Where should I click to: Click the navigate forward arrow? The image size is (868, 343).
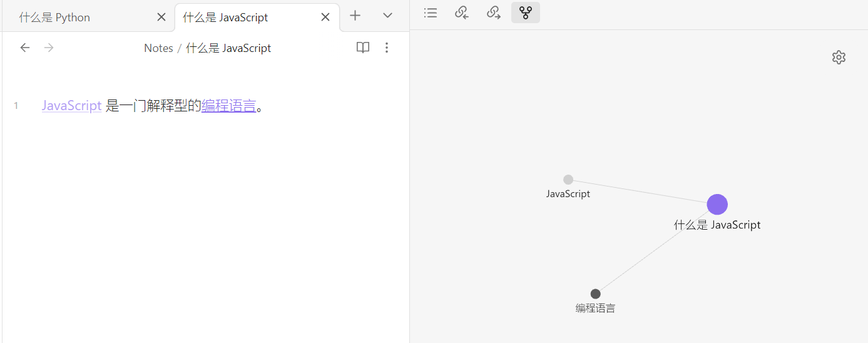coord(49,48)
